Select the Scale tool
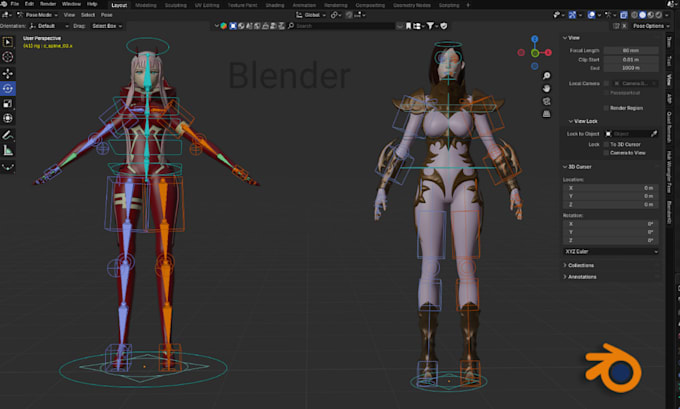The height and width of the screenshot is (409, 680). (8, 104)
